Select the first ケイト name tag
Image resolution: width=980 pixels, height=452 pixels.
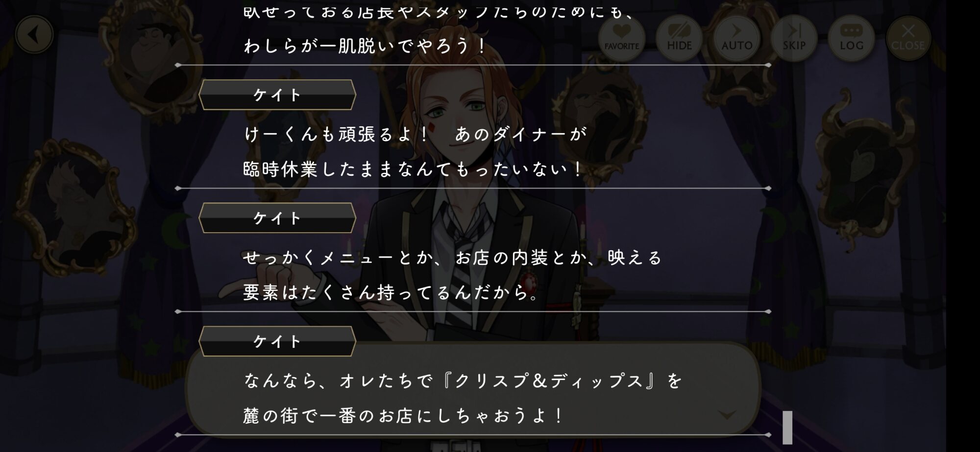(277, 95)
